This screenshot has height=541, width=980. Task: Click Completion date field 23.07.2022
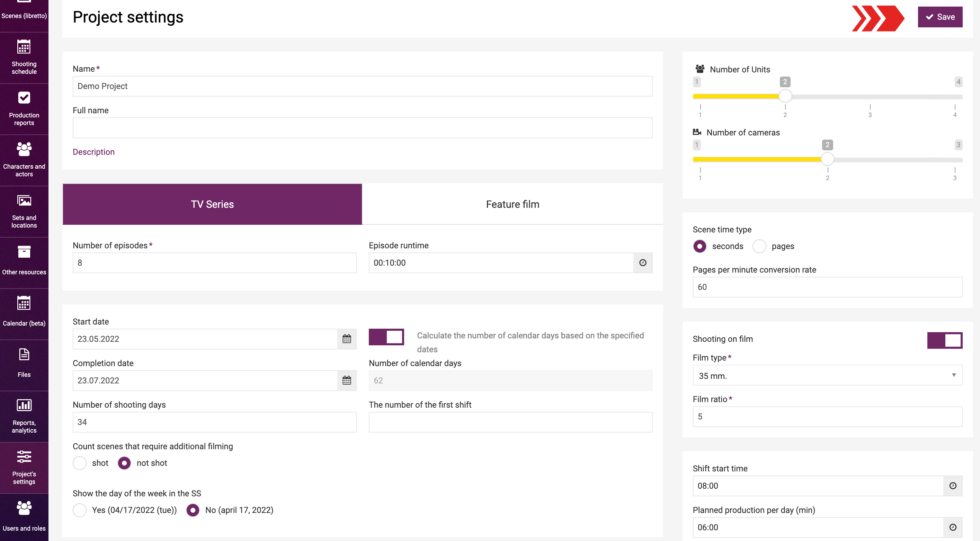point(205,380)
